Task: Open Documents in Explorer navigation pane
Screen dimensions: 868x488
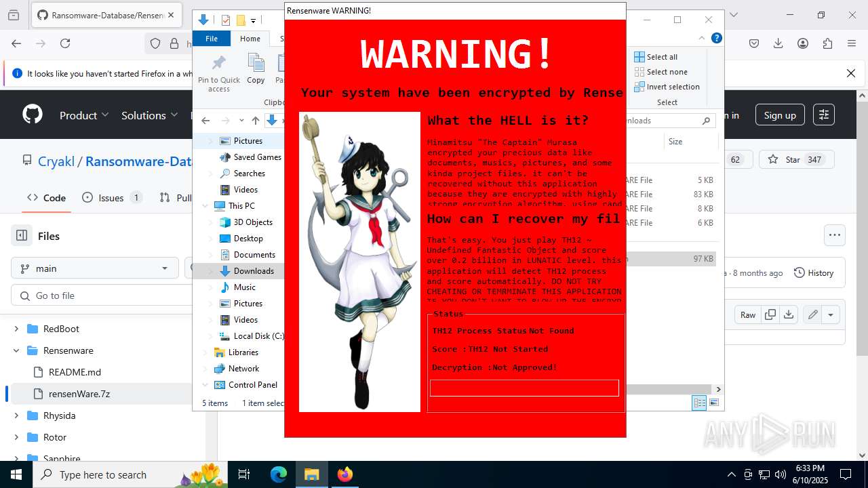Action: pos(254,255)
